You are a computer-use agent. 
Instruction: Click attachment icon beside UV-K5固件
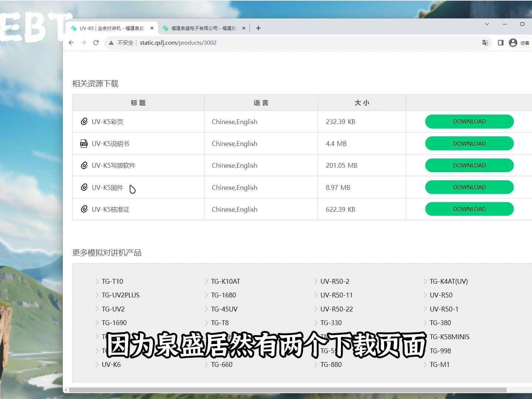[84, 187]
